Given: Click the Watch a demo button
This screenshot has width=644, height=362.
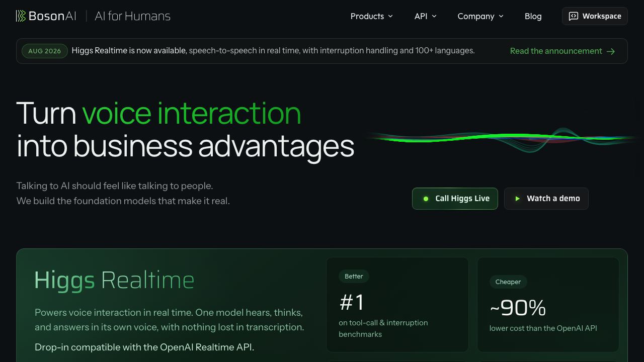Looking at the screenshot, I should point(546,199).
